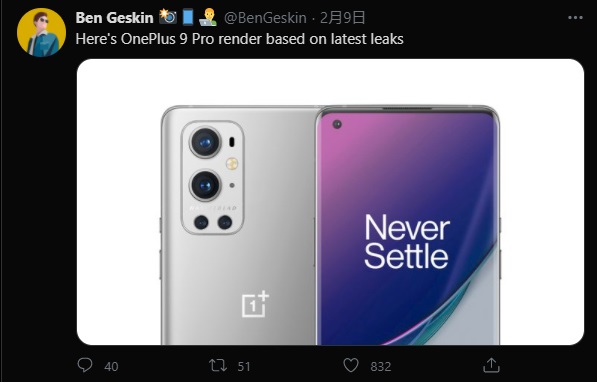Click the like count 832
Viewport: 597px width, 382px height.
(x=381, y=366)
